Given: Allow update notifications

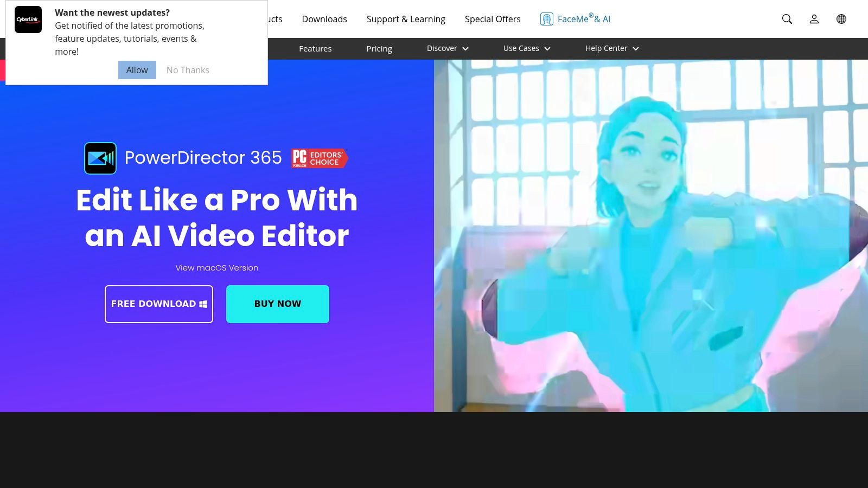Looking at the screenshot, I should tap(137, 70).
